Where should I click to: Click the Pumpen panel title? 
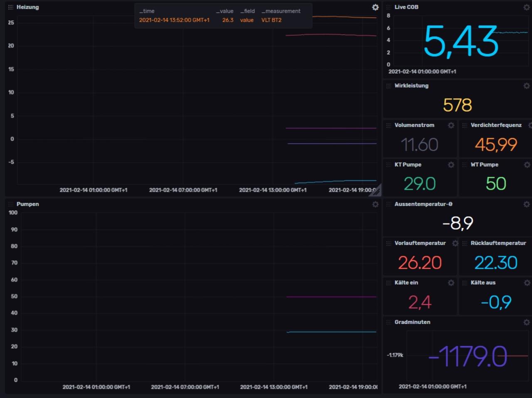[x=27, y=204]
